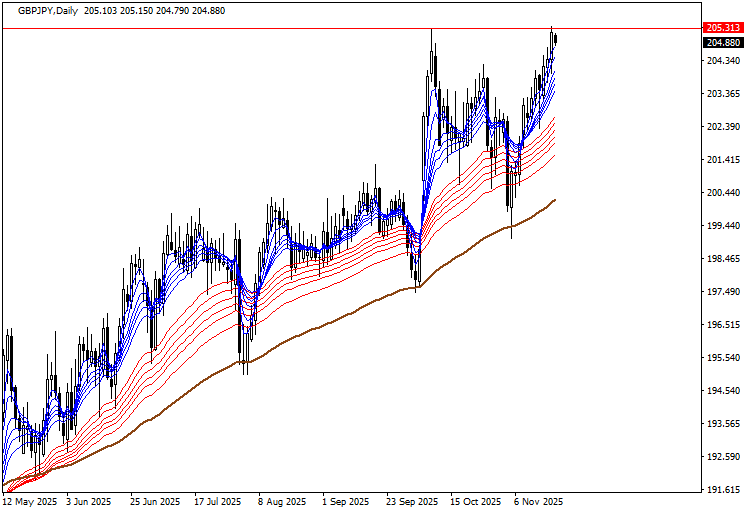Click the 200.440 price axis label

click(x=722, y=193)
